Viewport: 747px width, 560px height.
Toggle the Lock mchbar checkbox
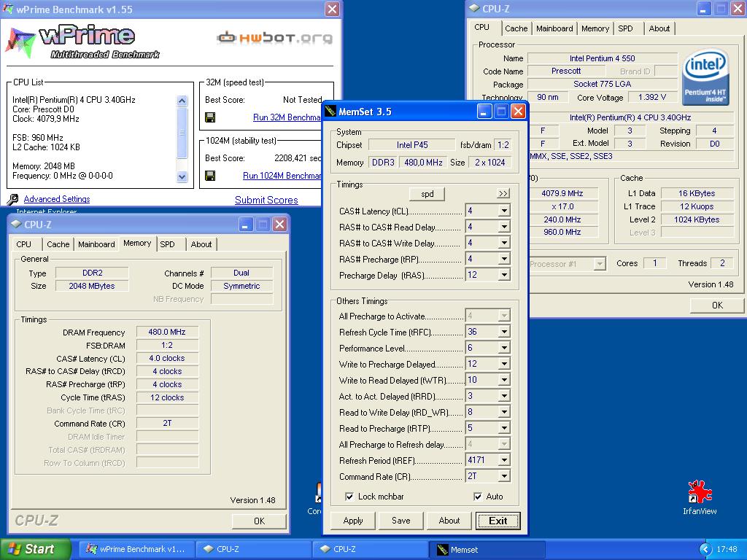[349, 497]
